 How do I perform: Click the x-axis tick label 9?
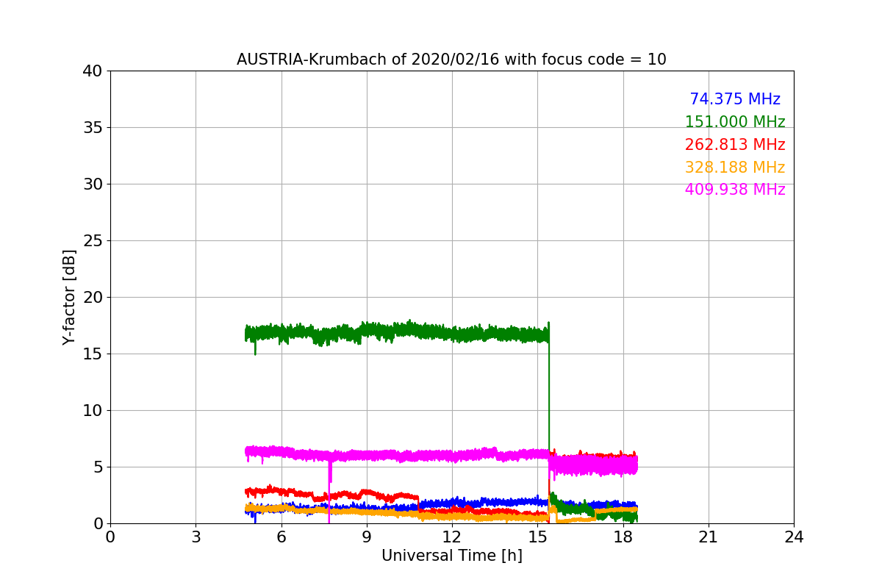coord(367,537)
